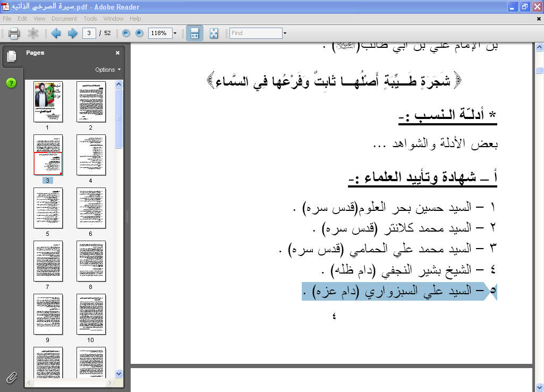Click the thumbnail panel scroll down arrow
The image size is (544, 392).
[119, 373]
